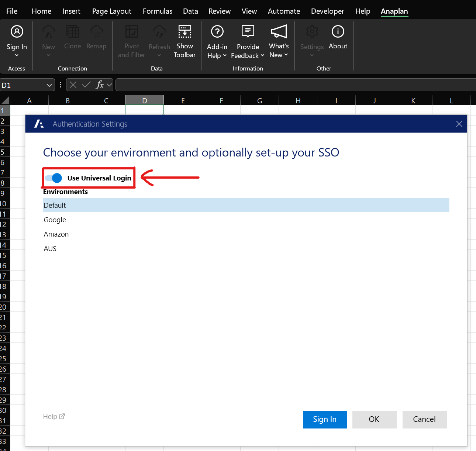Click the Show Toolbar icon
The width and height of the screenshot is (476, 451).
click(184, 32)
